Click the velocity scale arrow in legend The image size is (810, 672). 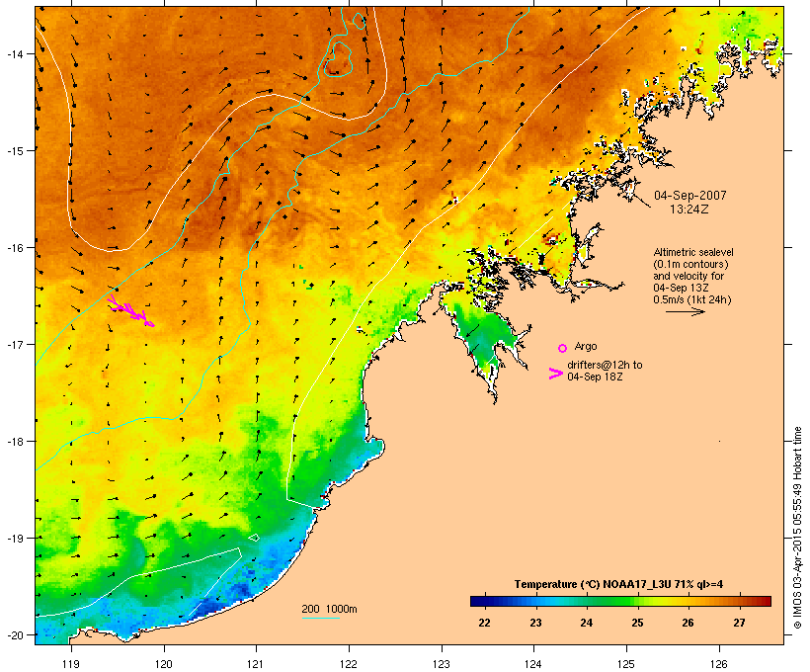pos(685,311)
